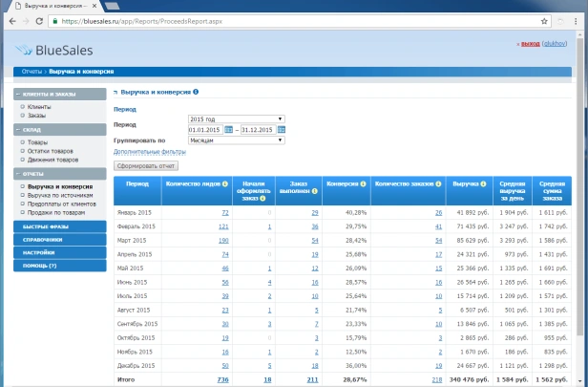Open Выручка по источникам report
The height and width of the screenshot is (387, 588).
click(x=59, y=194)
